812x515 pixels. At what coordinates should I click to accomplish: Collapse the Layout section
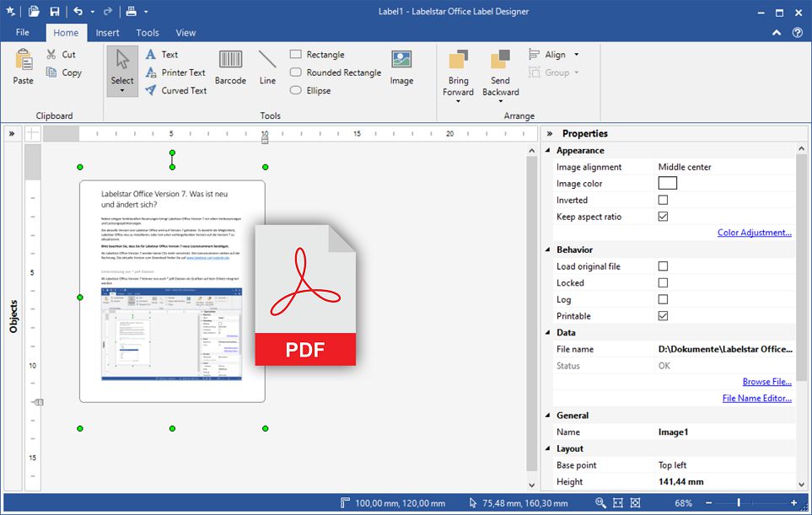[x=548, y=448]
